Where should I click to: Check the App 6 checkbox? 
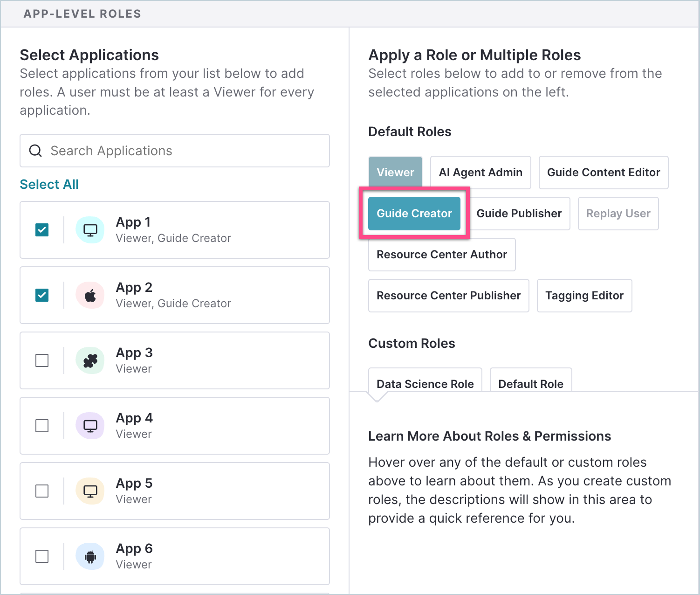42,556
